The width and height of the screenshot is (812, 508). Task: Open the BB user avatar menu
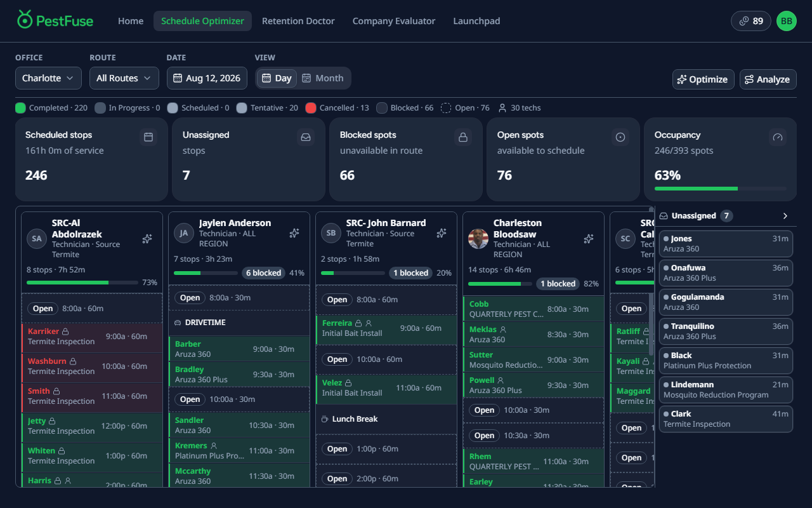[787, 21]
